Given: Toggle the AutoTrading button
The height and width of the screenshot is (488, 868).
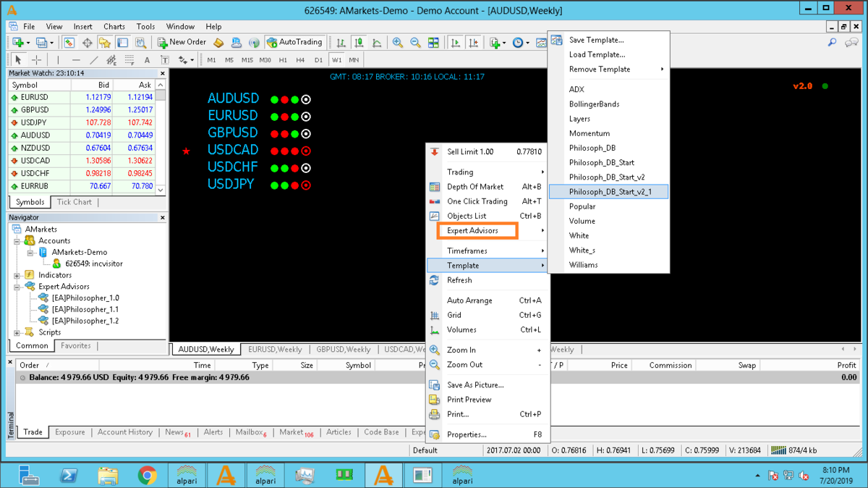Looking at the screenshot, I should [294, 43].
